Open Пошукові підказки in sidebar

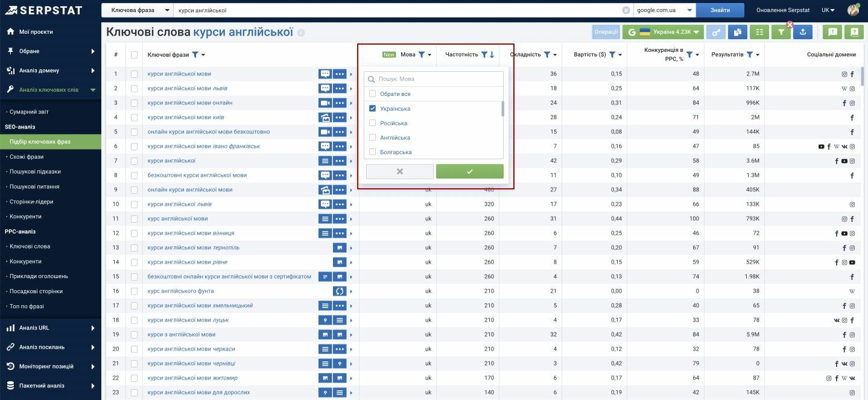(35, 171)
